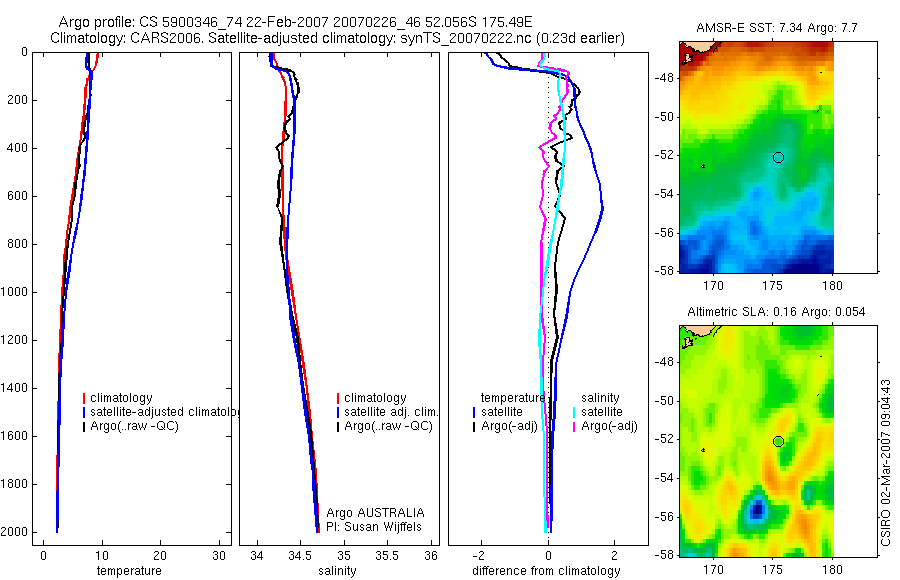The image size is (900, 580).
Task: Select the 'Argo AUSTRALIA' text label
Action: click(375, 513)
